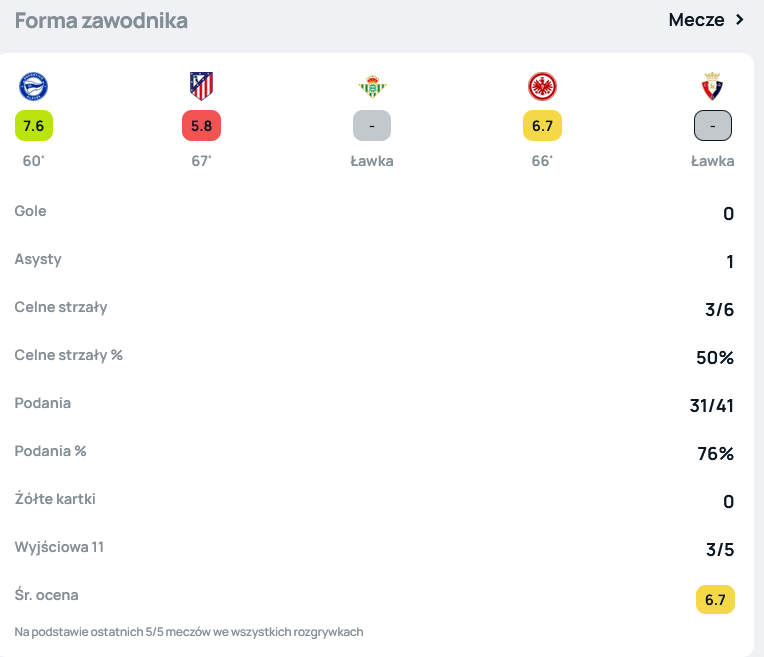Click the Celne strzały % label
This screenshot has height=657, width=764.
(x=69, y=355)
